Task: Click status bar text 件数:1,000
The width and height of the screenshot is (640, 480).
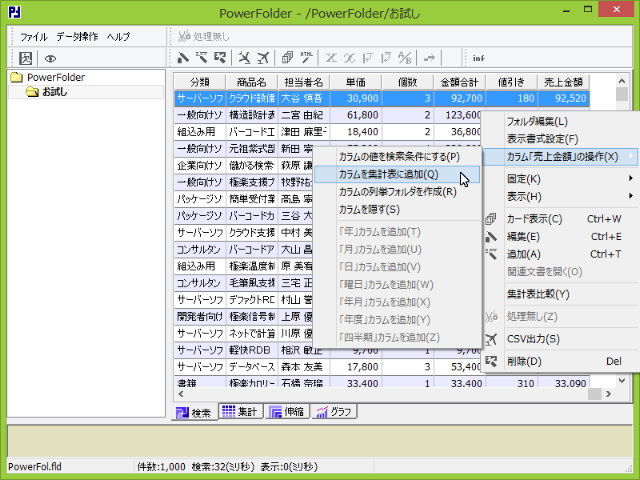Action: [x=161, y=467]
